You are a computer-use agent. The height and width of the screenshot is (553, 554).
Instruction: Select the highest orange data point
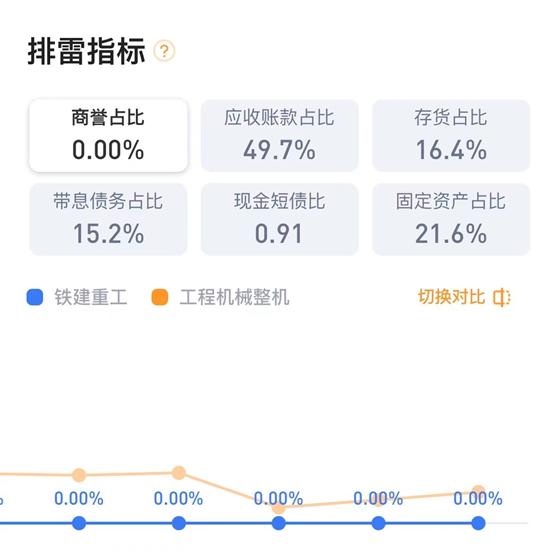click(x=179, y=473)
